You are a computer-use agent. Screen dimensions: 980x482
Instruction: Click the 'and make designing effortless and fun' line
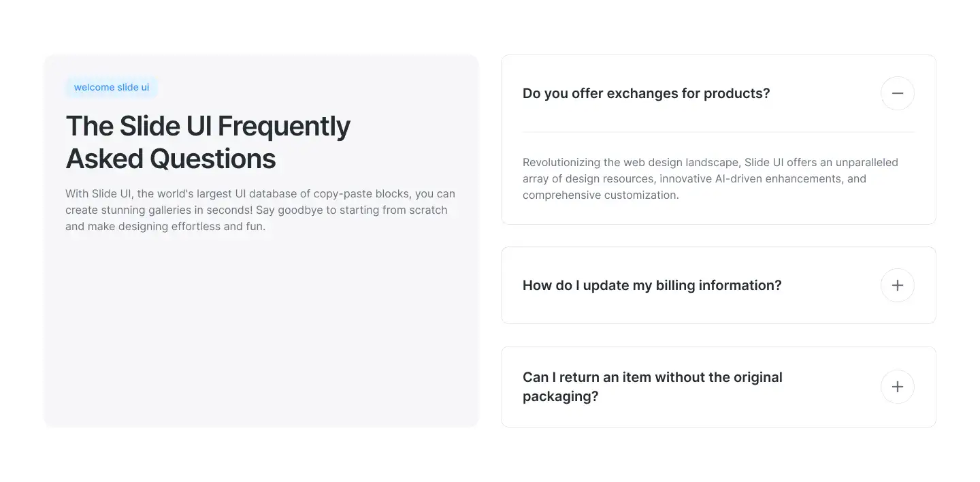click(x=165, y=226)
